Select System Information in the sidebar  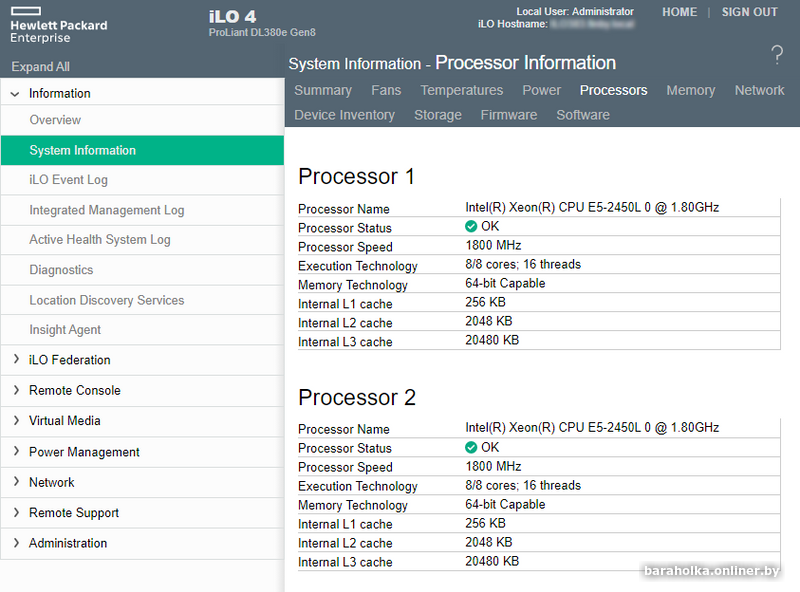point(142,150)
